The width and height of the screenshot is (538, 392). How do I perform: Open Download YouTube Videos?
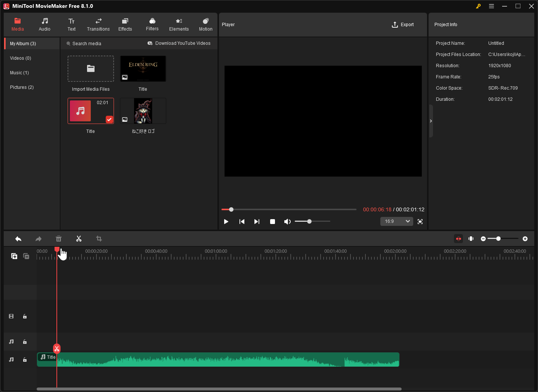(179, 43)
